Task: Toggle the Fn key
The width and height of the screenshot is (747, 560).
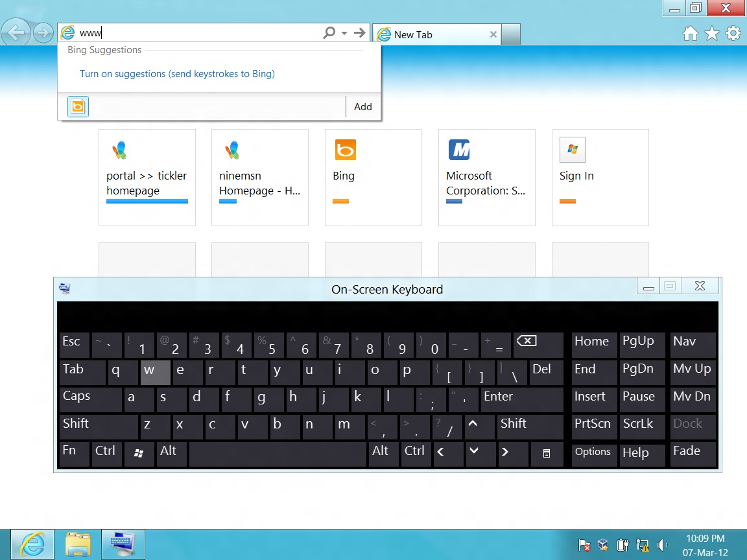Action: tap(75, 454)
